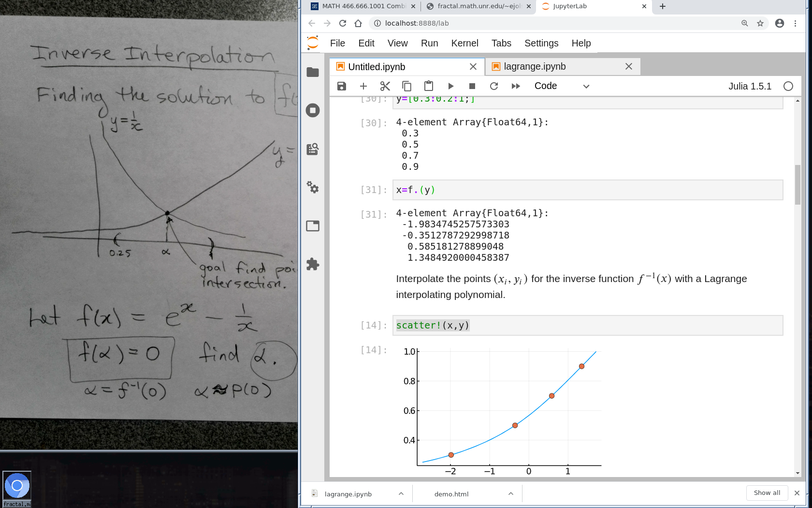Screen dimensions: 812x508
Task: Run the selected cell
Action: [450, 86]
